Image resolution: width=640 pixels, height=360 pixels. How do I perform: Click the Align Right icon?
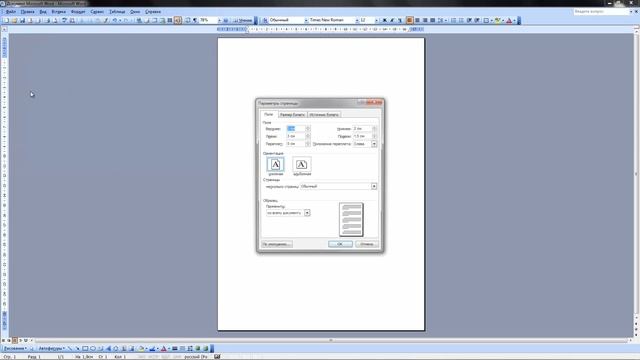coord(425,20)
